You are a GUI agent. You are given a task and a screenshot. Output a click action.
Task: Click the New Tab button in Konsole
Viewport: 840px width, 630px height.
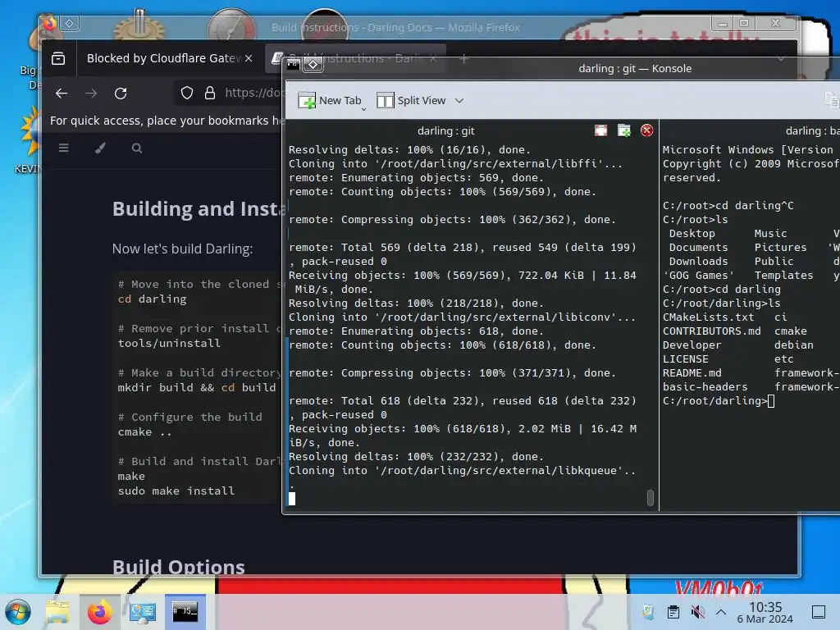click(330, 101)
